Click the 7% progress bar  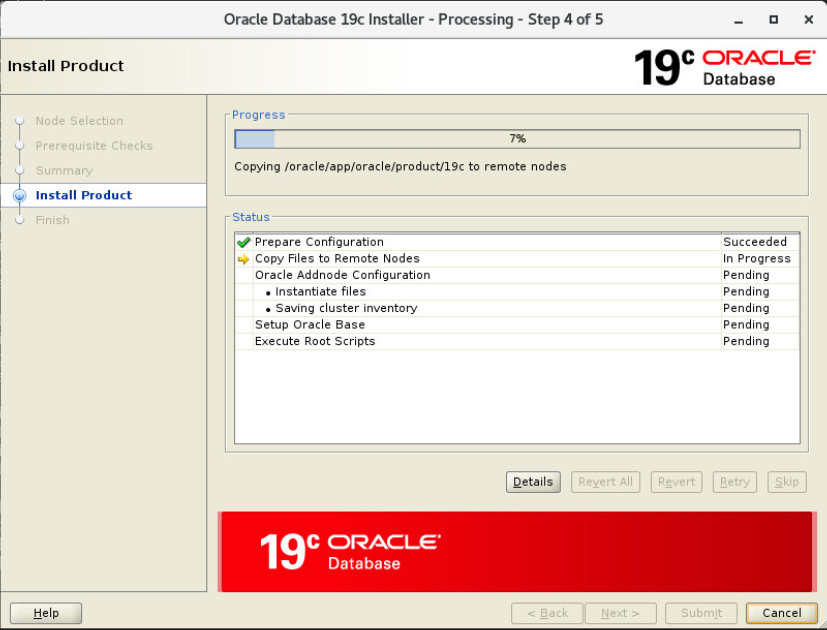(517, 139)
